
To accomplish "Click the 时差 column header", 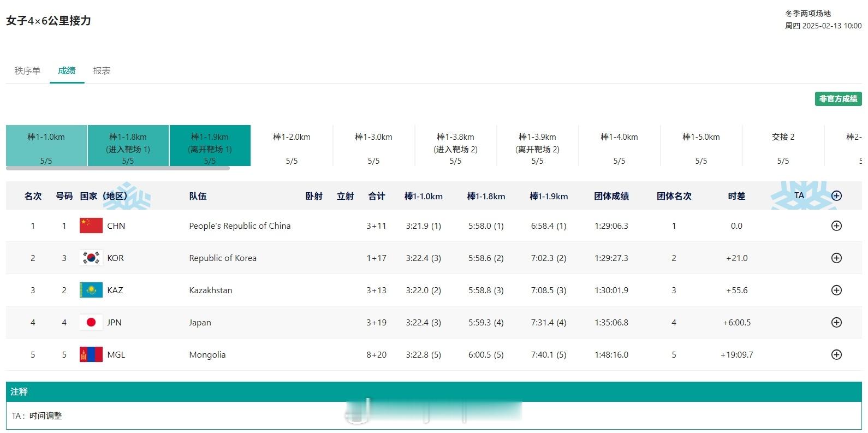I will 736,196.
